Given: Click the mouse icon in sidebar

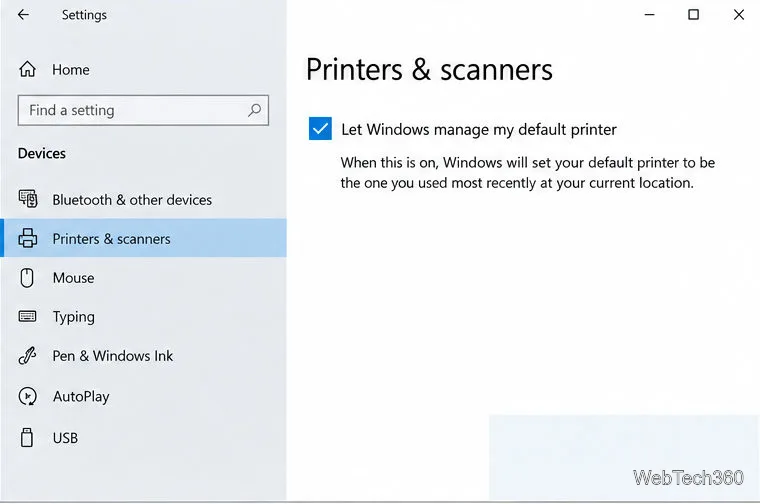Looking at the screenshot, I should point(27,278).
